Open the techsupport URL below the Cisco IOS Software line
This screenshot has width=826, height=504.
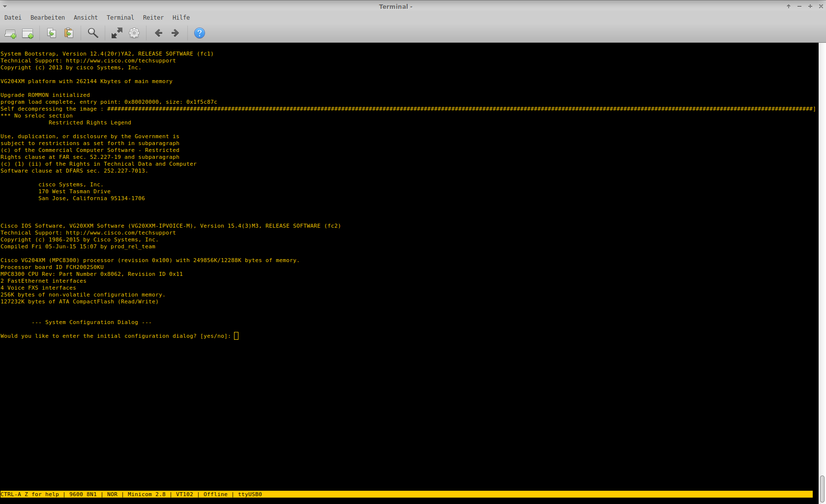pyautogui.click(x=121, y=233)
